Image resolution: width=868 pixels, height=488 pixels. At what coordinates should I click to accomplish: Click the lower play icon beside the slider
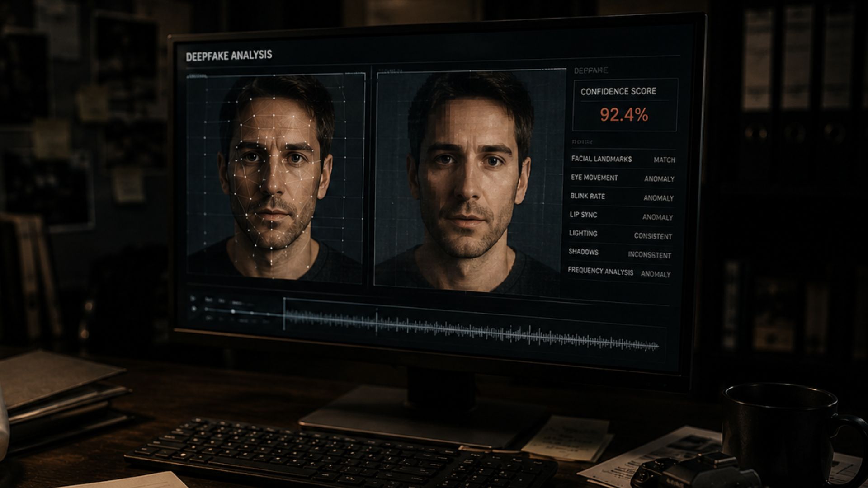[x=194, y=309]
